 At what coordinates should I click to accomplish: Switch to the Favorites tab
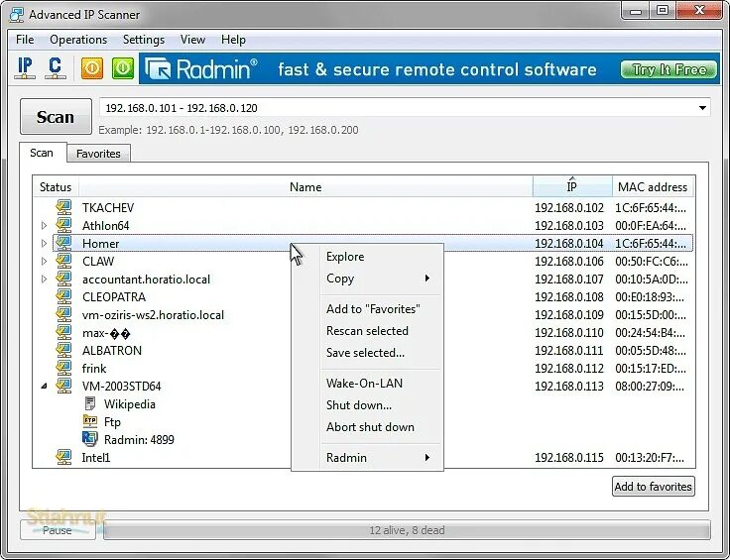click(x=98, y=154)
